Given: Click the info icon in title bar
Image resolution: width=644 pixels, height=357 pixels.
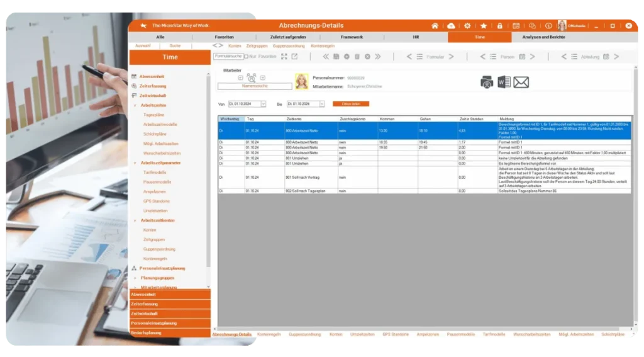Looking at the screenshot, I should coord(548,25).
